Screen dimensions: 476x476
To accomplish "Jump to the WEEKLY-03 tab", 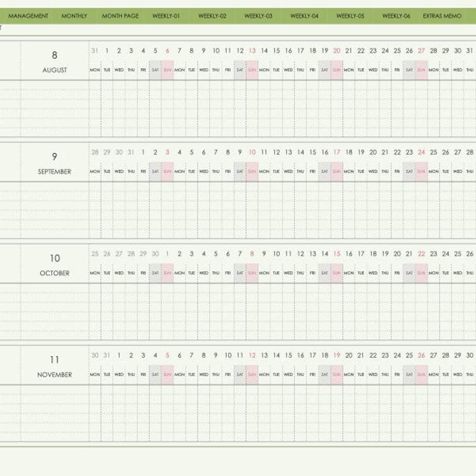I will click(x=258, y=16).
